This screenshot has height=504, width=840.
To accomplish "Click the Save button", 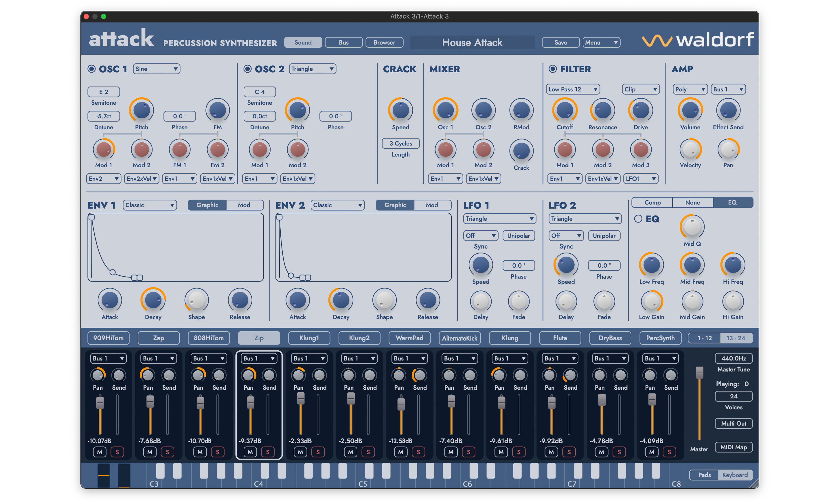I will point(560,43).
